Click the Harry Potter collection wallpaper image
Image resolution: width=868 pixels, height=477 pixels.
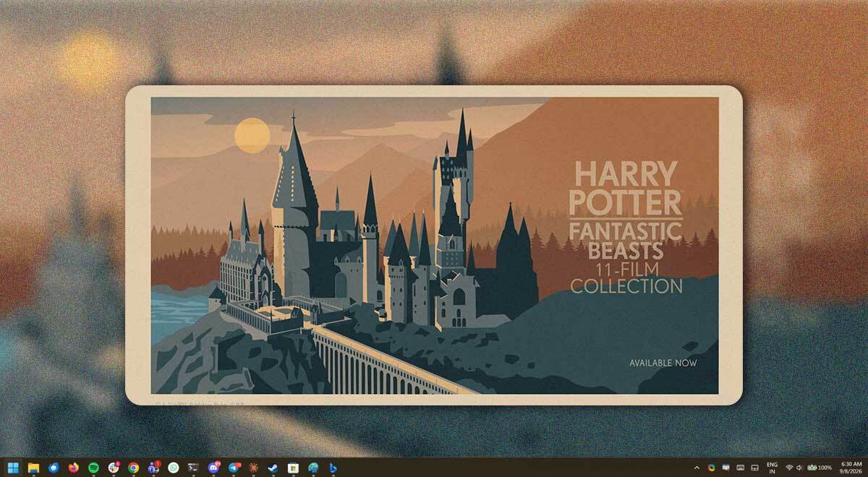(434, 245)
